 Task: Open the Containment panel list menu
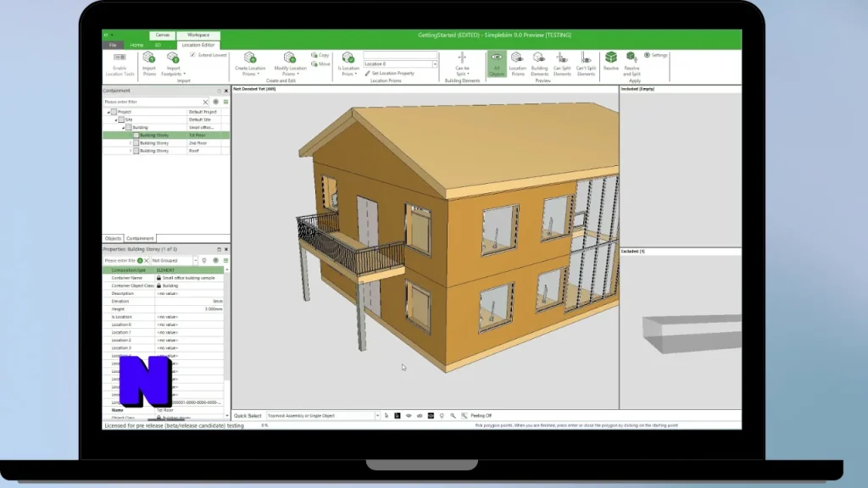(225, 102)
